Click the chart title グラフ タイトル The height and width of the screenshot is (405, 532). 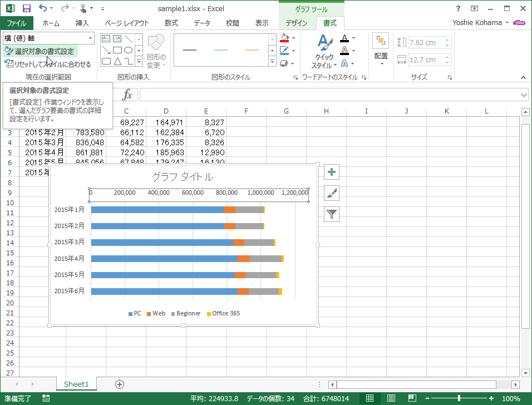coord(183,177)
